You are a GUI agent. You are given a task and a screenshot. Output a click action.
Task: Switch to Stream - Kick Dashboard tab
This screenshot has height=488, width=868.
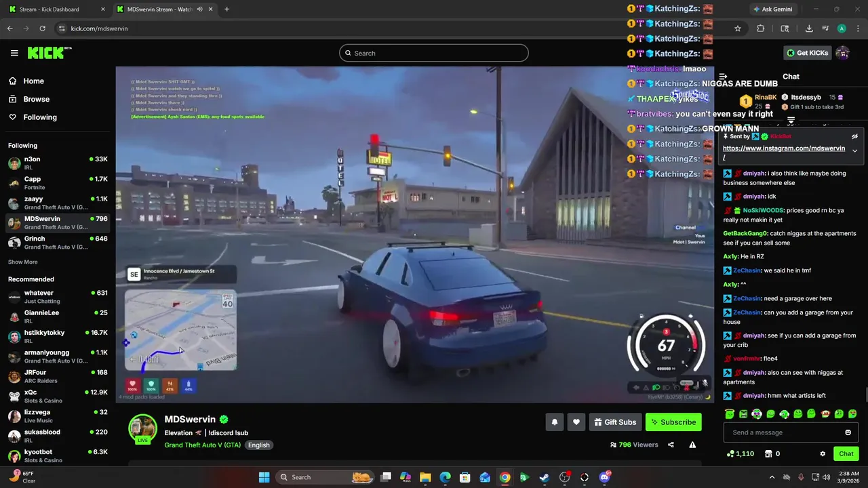(56, 9)
